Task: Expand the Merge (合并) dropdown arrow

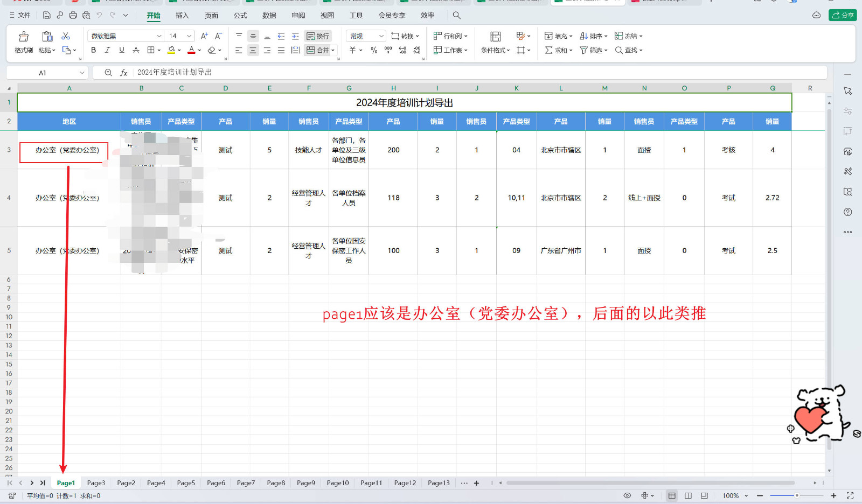Action: pyautogui.click(x=333, y=51)
